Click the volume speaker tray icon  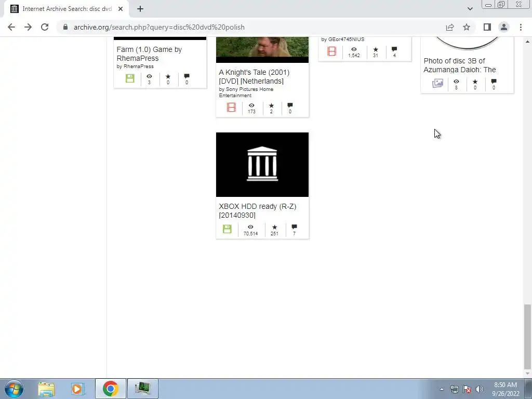pos(480,389)
